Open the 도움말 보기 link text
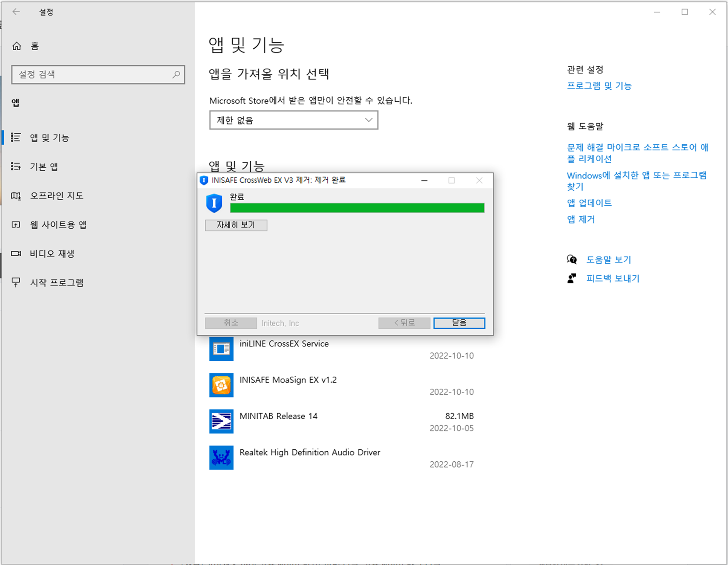 point(609,260)
